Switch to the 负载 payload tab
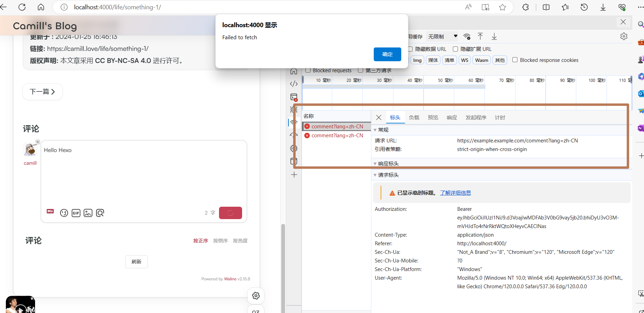 click(414, 118)
